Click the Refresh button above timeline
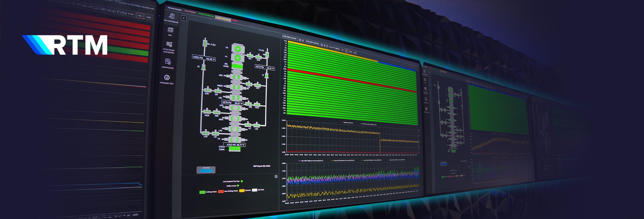 pos(337,49)
